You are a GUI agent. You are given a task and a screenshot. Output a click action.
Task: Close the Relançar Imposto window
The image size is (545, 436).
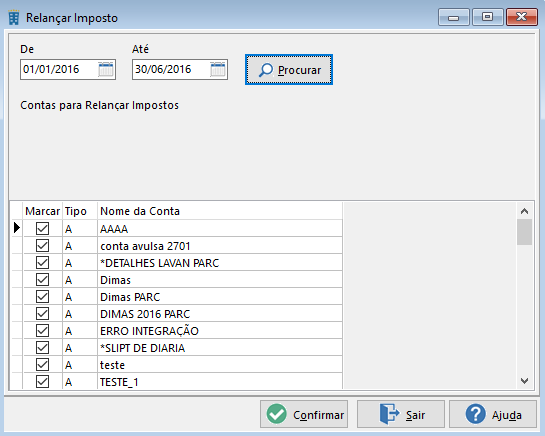click(x=521, y=17)
